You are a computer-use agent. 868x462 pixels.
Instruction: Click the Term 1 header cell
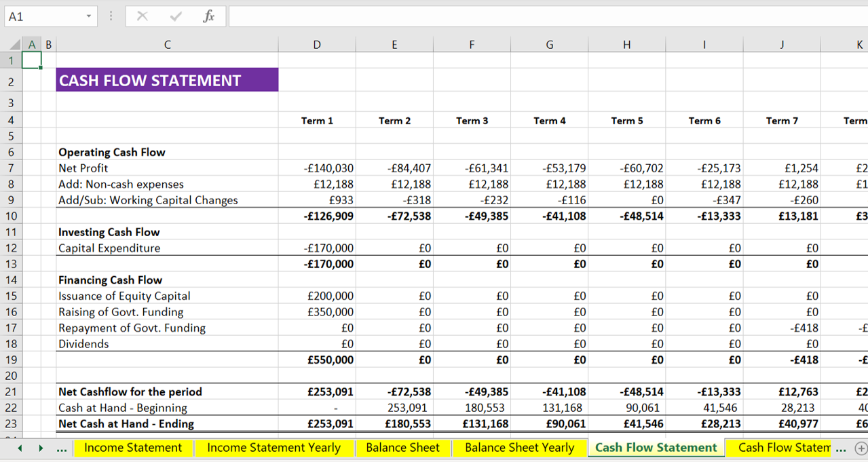317,121
